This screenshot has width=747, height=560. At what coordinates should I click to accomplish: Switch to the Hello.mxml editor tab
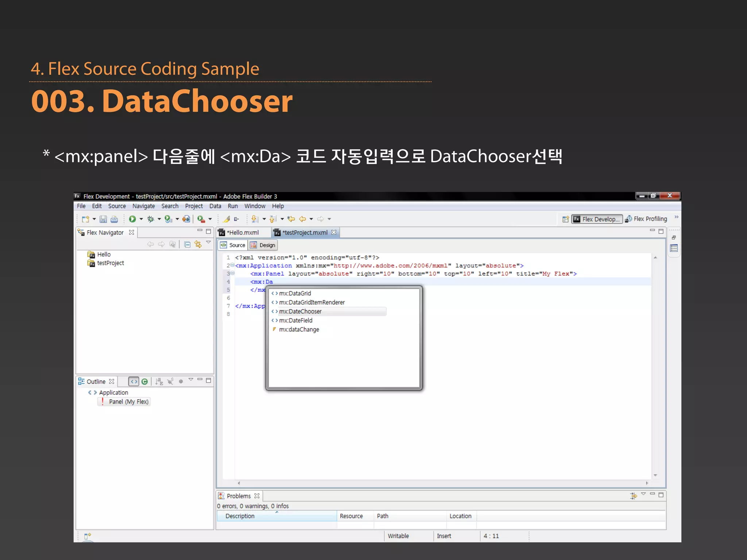pyautogui.click(x=243, y=233)
